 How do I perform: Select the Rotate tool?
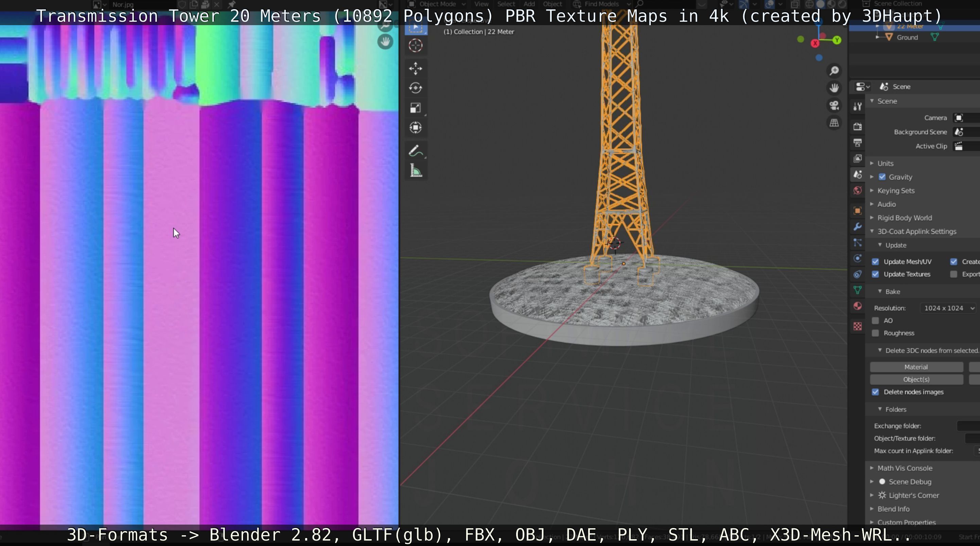416,88
